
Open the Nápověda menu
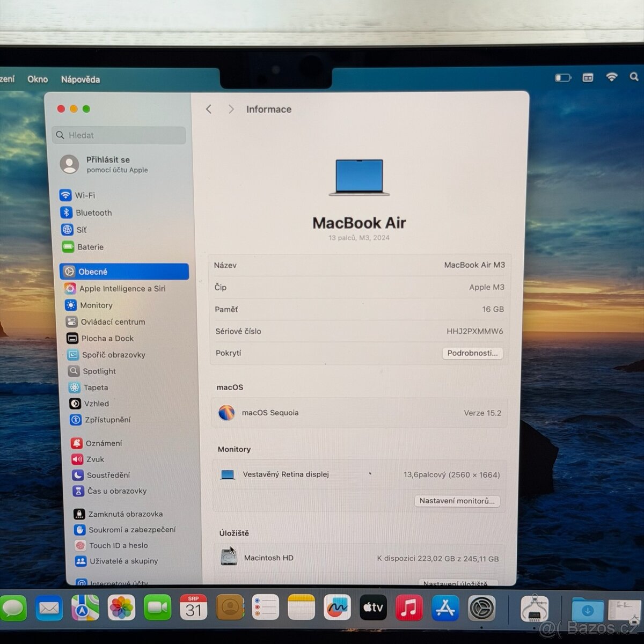click(80, 79)
